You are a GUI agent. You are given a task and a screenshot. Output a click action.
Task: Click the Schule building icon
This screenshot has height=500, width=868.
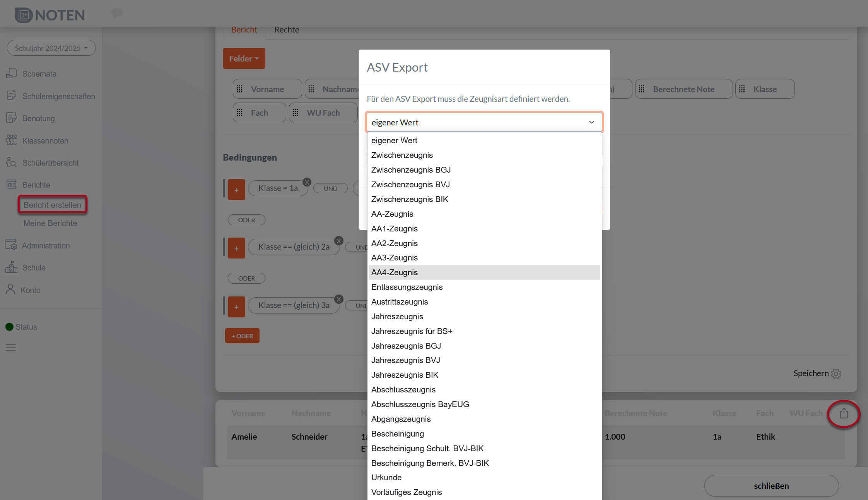point(11,267)
